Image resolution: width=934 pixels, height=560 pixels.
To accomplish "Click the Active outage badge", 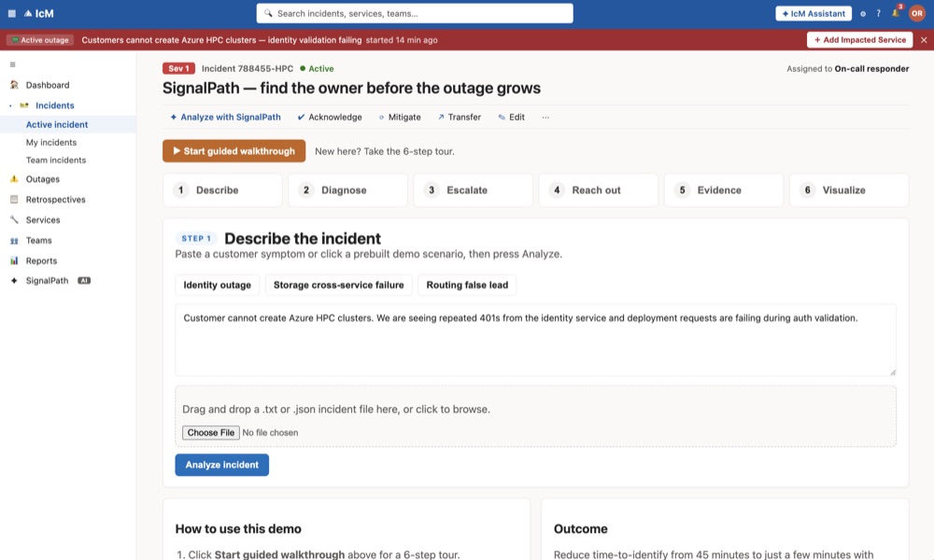I will point(40,40).
